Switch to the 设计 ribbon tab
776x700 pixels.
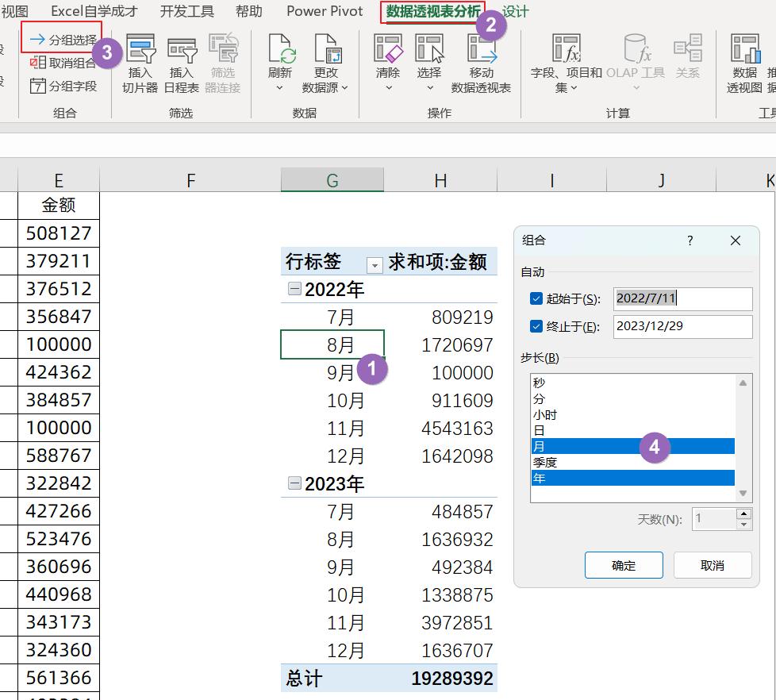coord(516,12)
